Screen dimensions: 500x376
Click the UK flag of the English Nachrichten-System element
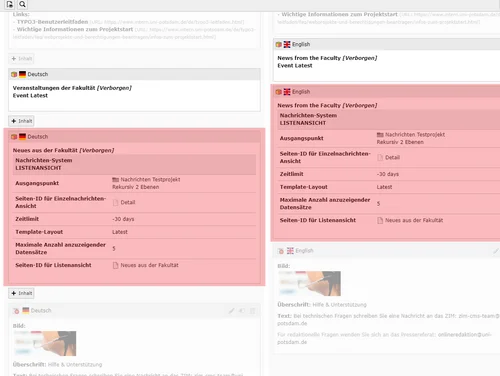tap(287, 92)
